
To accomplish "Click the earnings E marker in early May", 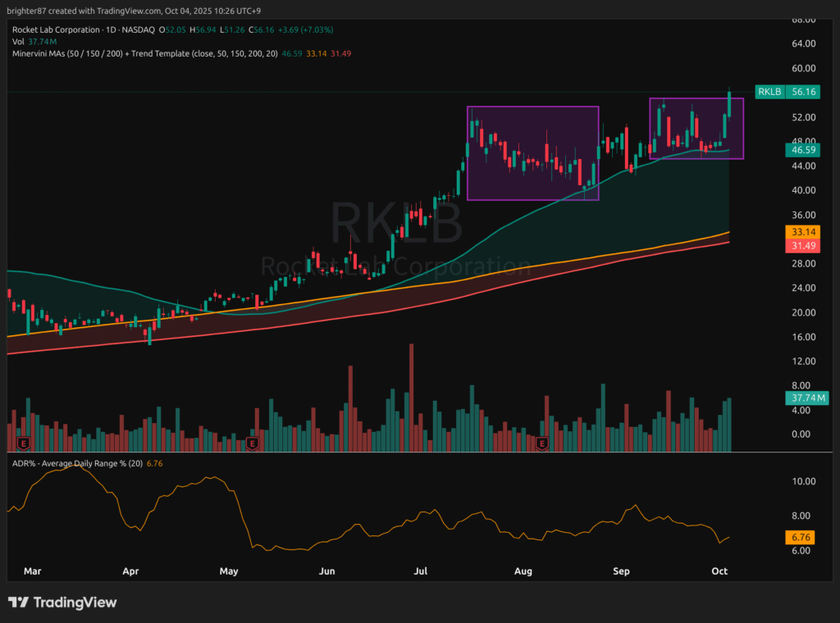I will point(252,443).
